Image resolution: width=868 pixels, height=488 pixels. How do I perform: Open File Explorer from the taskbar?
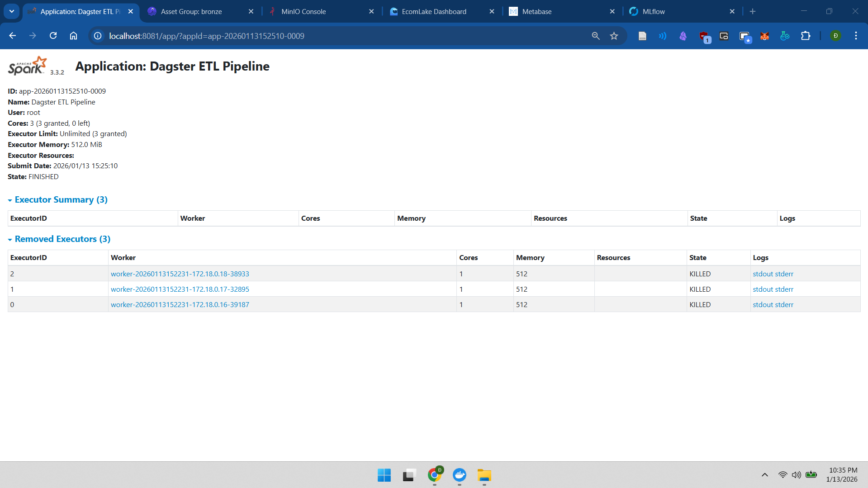coord(484,475)
